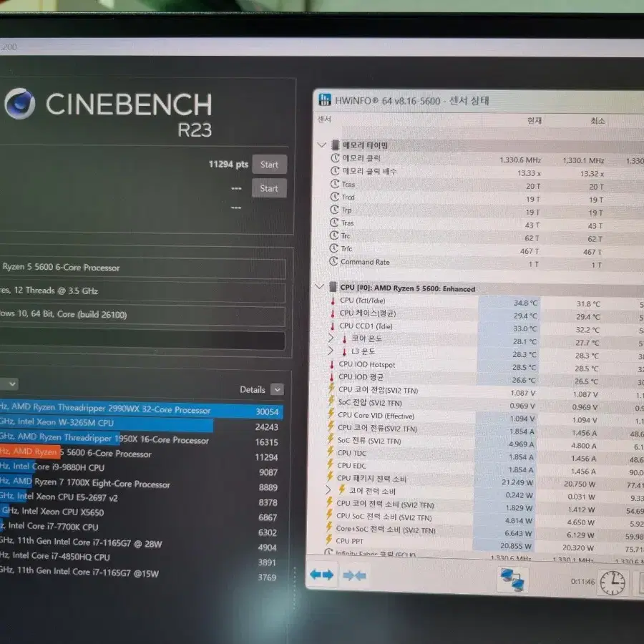
Task: Click the clock icon beside Trcd
Action: pos(335,197)
